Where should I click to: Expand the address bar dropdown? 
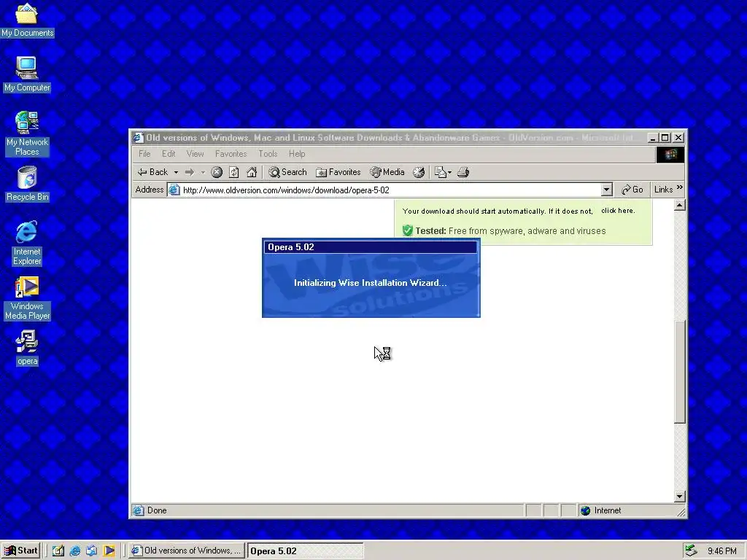[606, 190]
